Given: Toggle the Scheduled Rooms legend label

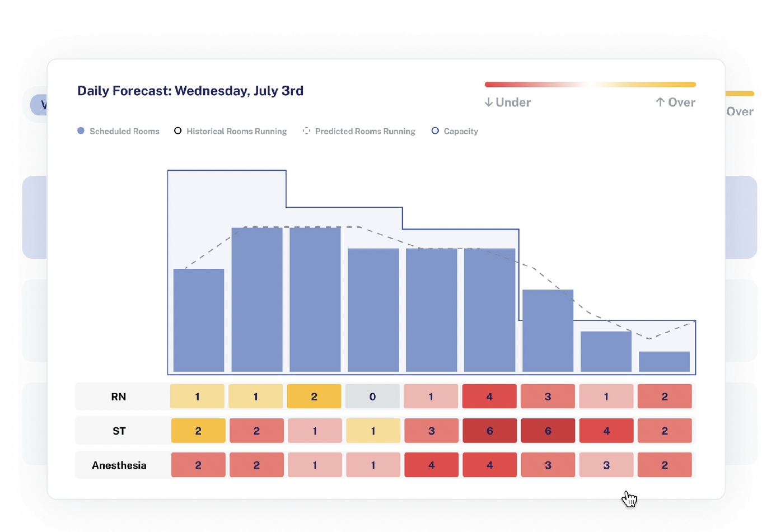Looking at the screenshot, I should coord(124,132).
